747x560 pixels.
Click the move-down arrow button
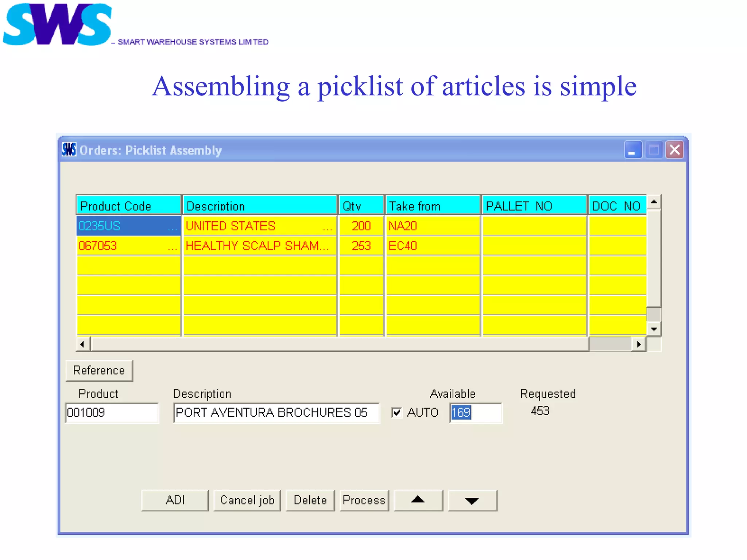tap(472, 500)
